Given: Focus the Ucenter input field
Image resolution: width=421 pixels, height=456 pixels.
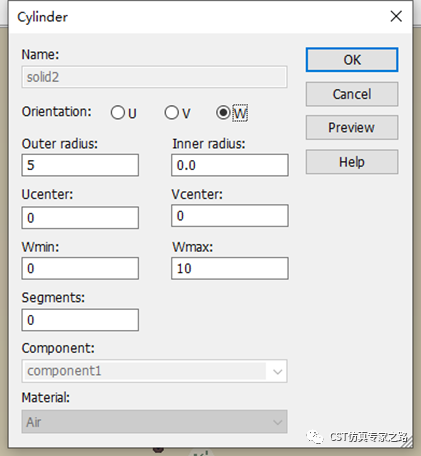Looking at the screenshot, I should point(80,218).
